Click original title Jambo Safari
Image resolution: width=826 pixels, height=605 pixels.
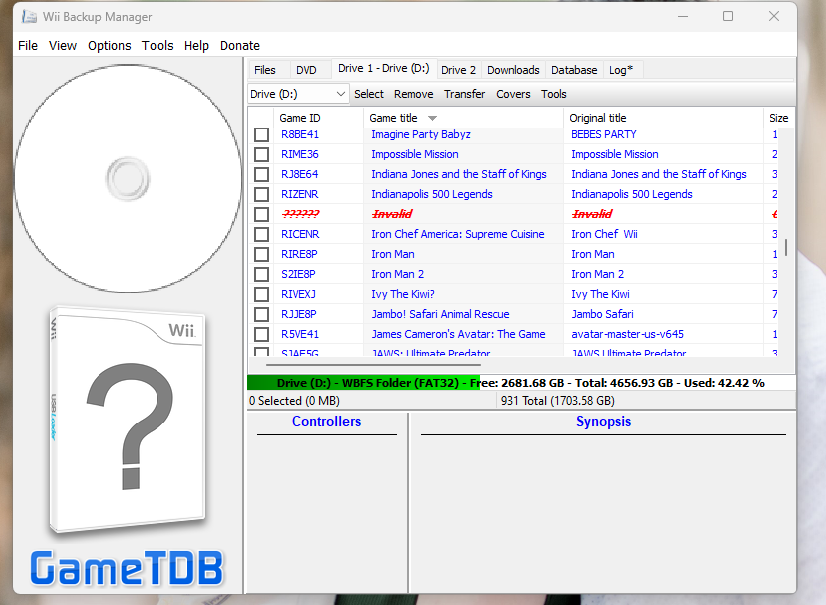(x=603, y=315)
